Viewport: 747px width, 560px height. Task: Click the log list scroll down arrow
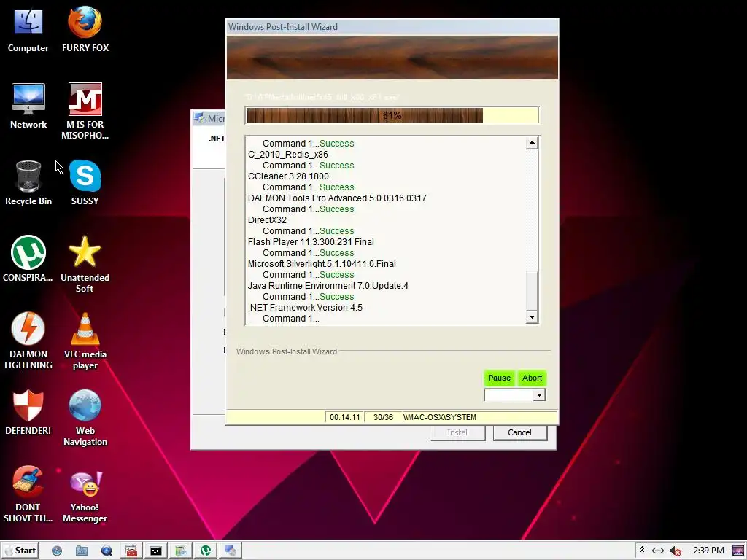(x=532, y=317)
